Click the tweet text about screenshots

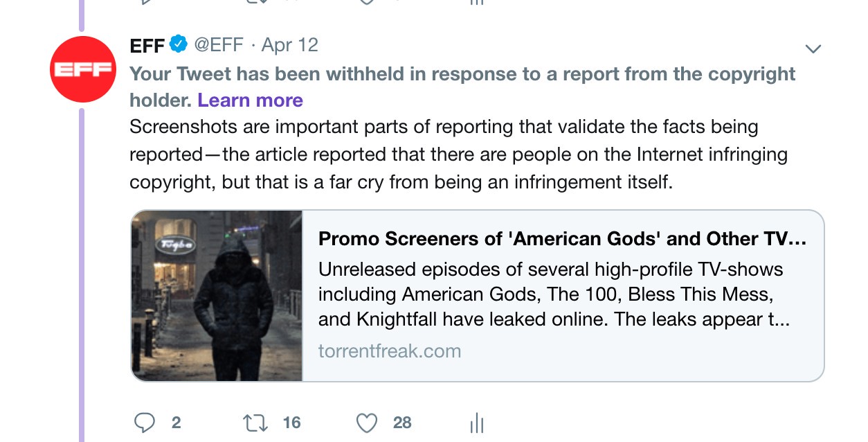[x=457, y=154]
